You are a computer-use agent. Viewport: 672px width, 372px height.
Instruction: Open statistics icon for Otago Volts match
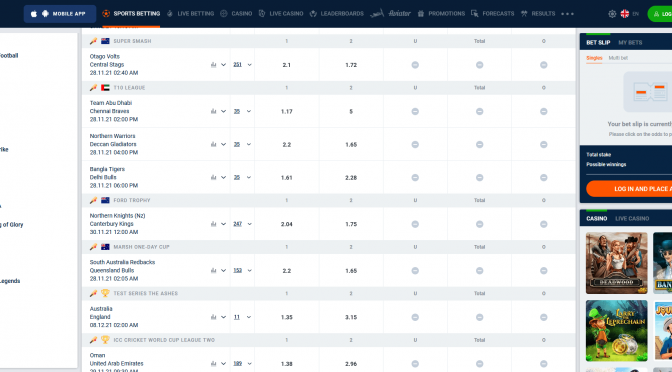click(213, 65)
